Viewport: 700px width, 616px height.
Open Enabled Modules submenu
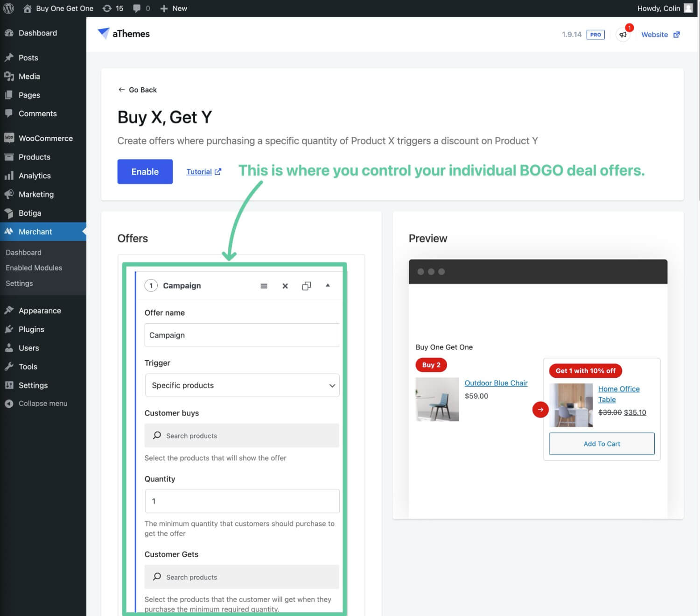point(34,268)
